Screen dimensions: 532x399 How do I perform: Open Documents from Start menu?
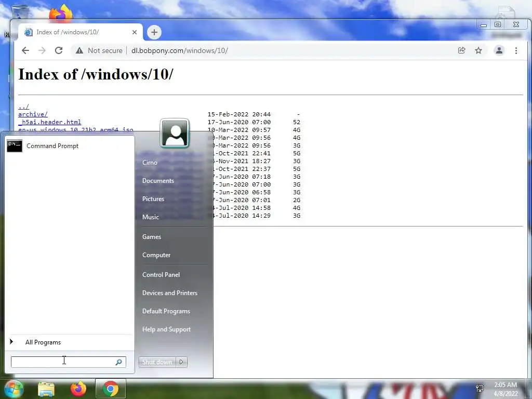tap(158, 181)
